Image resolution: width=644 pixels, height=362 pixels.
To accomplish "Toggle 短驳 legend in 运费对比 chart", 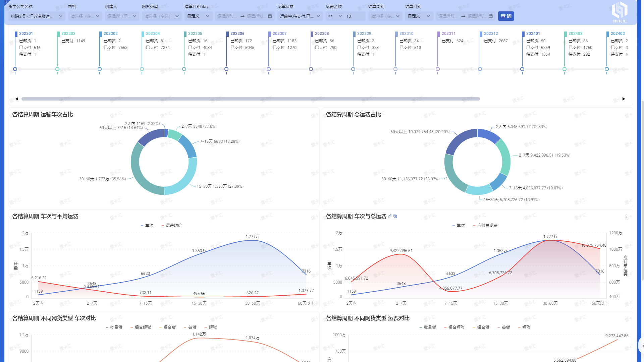I will click(x=524, y=327).
